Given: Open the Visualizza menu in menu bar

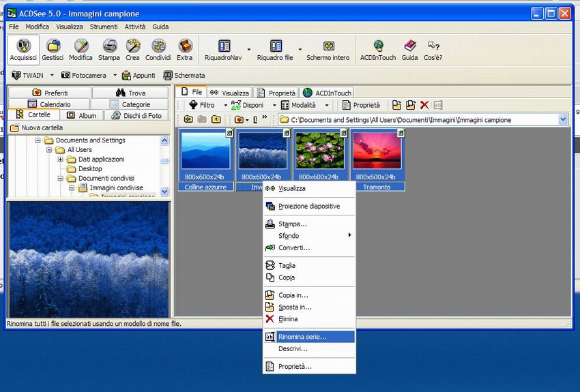Looking at the screenshot, I should click(x=70, y=27).
